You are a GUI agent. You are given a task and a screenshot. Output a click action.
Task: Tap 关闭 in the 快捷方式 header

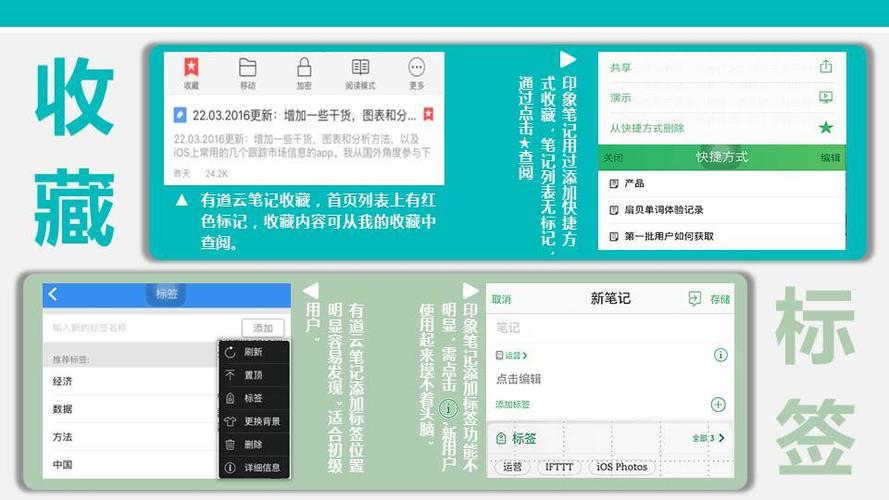click(613, 158)
